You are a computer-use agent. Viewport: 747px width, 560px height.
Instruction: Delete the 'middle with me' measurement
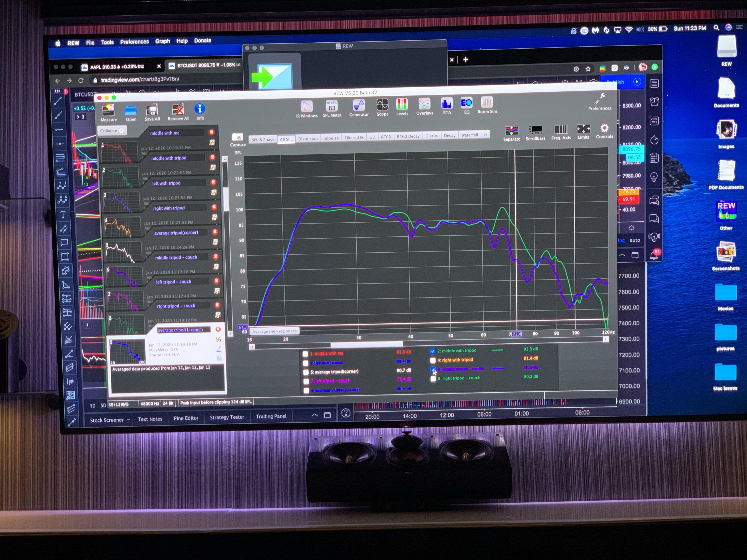(212, 132)
